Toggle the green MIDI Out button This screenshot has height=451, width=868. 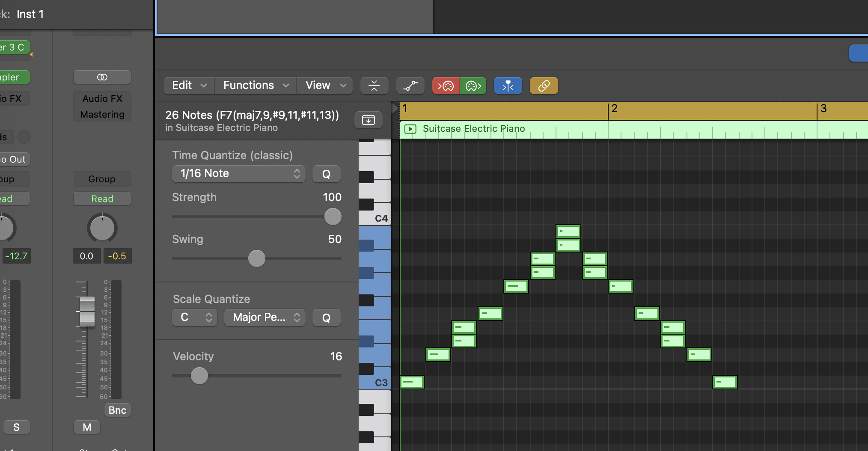(473, 86)
